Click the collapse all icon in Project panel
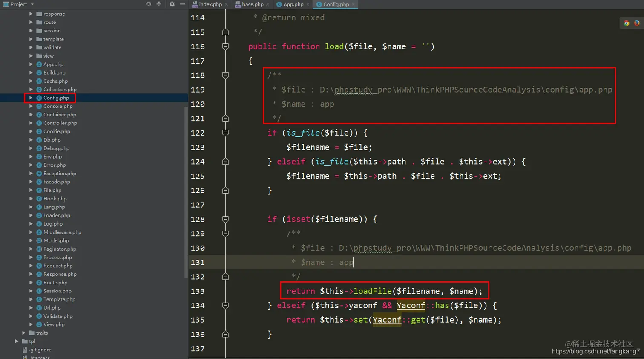The width and height of the screenshot is (644, 359). pos(159,4)
